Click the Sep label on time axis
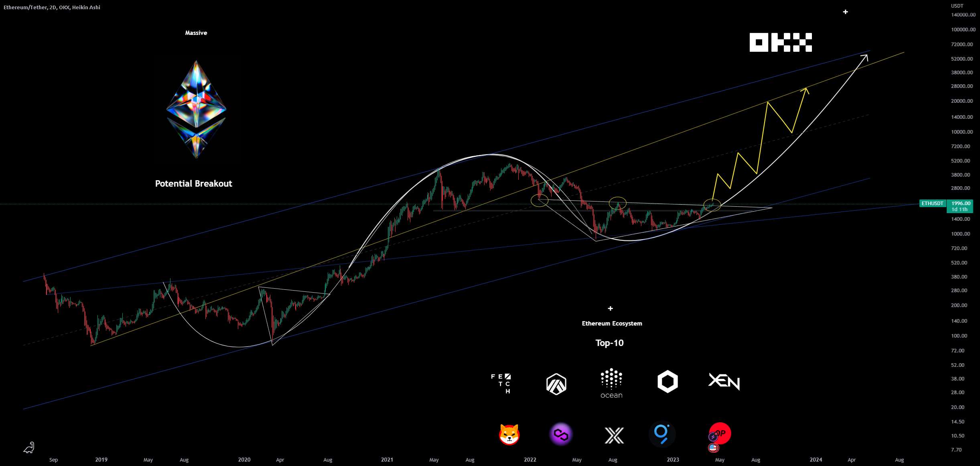This screenshot has width=980, height=466. pos(54,460)
